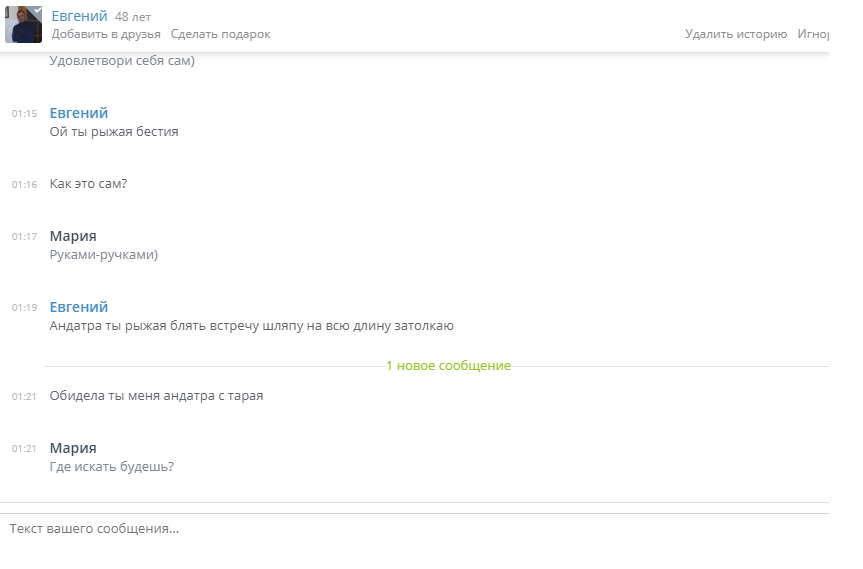Open the Евгений sender name at 01:19
Viewport: 863px width, 569px height.
(x=79, y=307)
